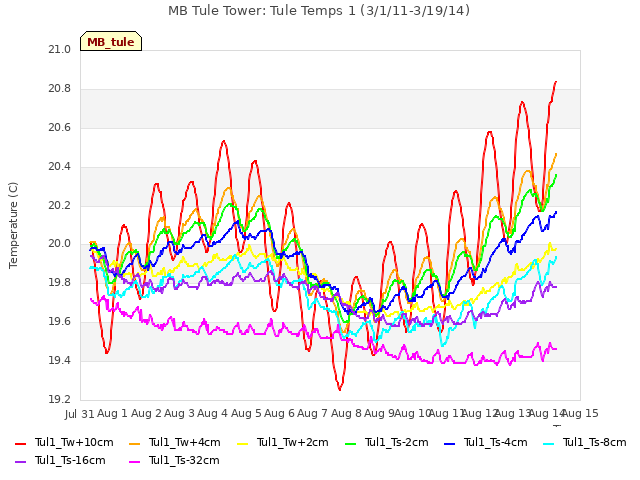The width and height of the screenshot is (640, 480).
Task: Click red line peak near Aug 4
Action: [x=224, y=141]
